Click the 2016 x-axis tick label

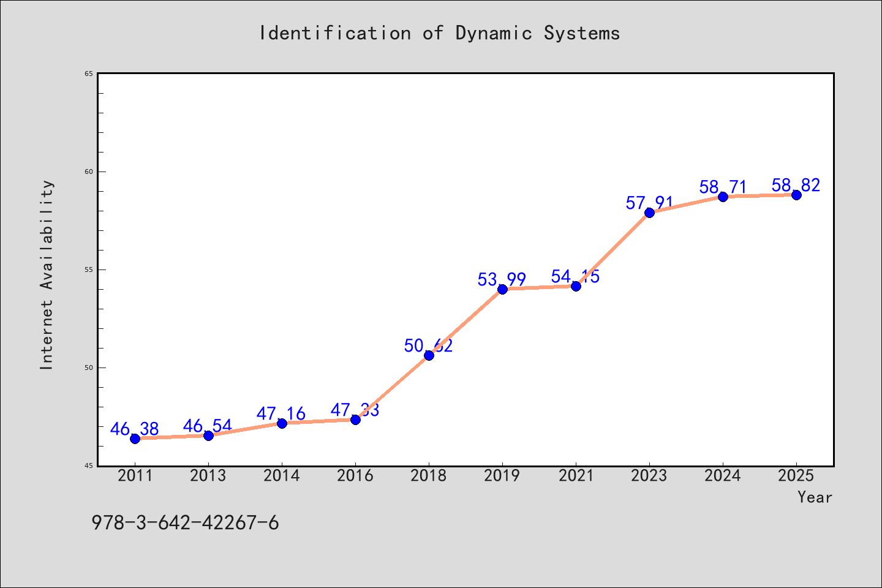click(x=355, y=476)
